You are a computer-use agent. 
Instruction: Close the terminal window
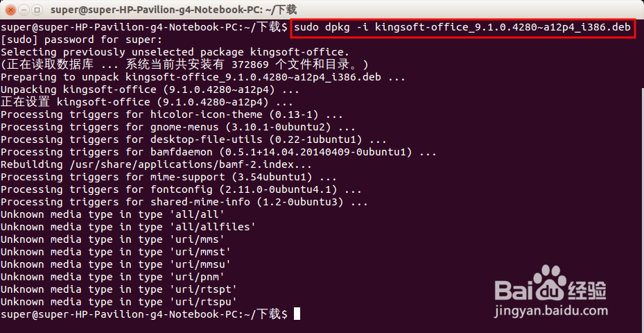(9, 9)
